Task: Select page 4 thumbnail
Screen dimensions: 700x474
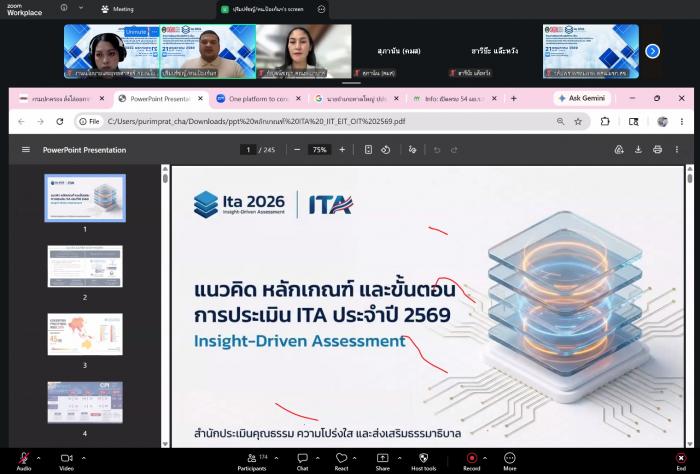Action: pyautogui.click(x=85, y=402)
